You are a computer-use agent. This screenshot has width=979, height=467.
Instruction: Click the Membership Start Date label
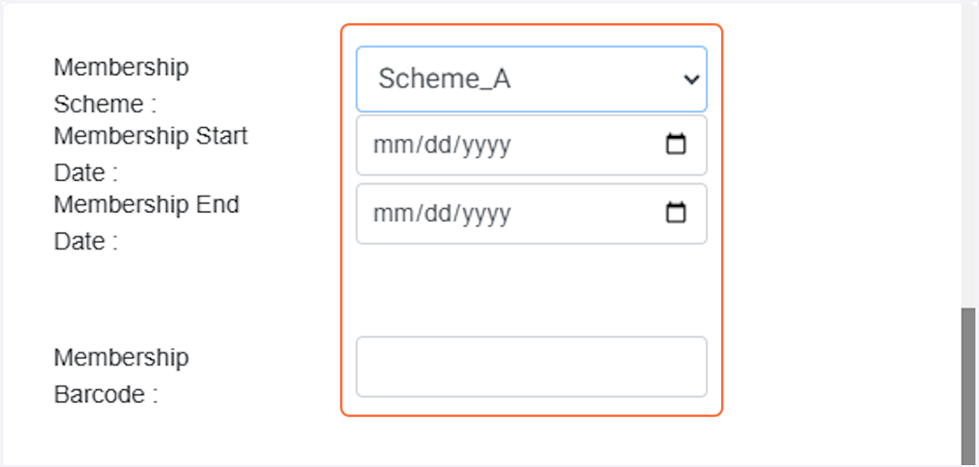tap(150, 153)
